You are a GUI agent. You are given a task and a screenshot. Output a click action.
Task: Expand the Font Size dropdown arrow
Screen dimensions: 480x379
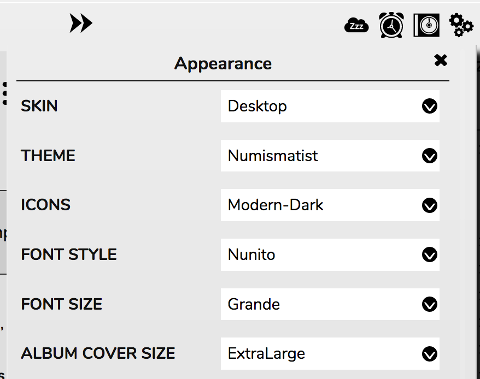[429, 304]
